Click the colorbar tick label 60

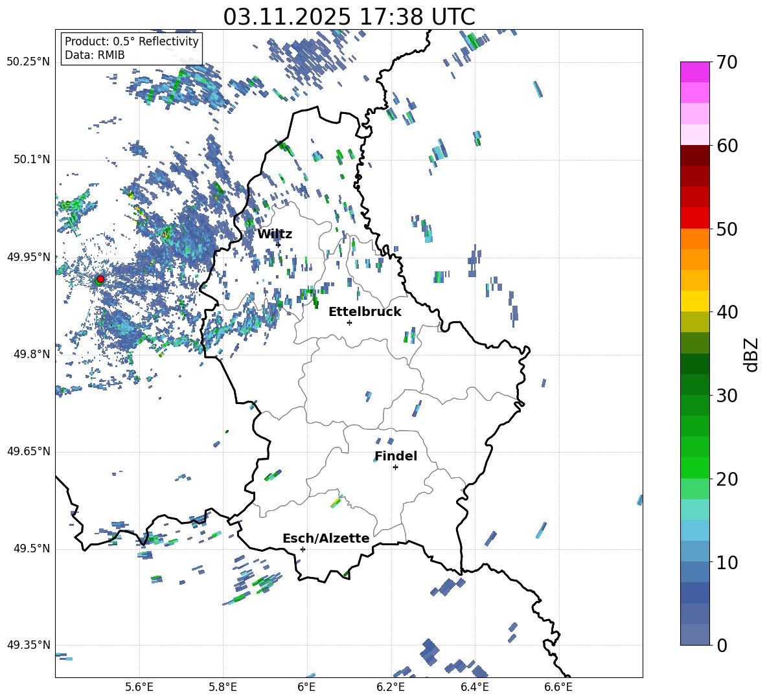tap(727, 146)
